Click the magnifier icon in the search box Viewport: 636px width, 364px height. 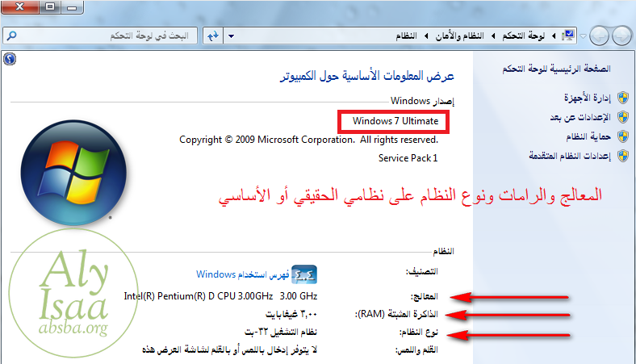(15, 36)
